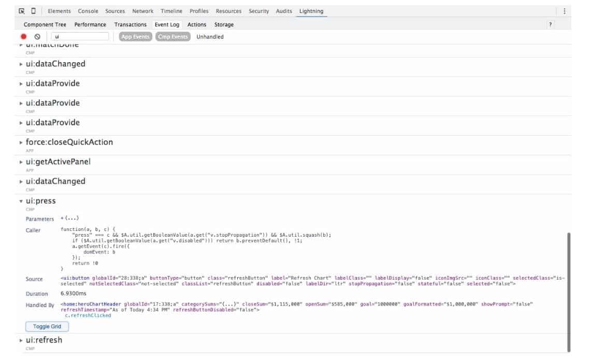Screen dimensions: 605x364
Task: Toggle the Cmp Events filter
Action: 172,37
